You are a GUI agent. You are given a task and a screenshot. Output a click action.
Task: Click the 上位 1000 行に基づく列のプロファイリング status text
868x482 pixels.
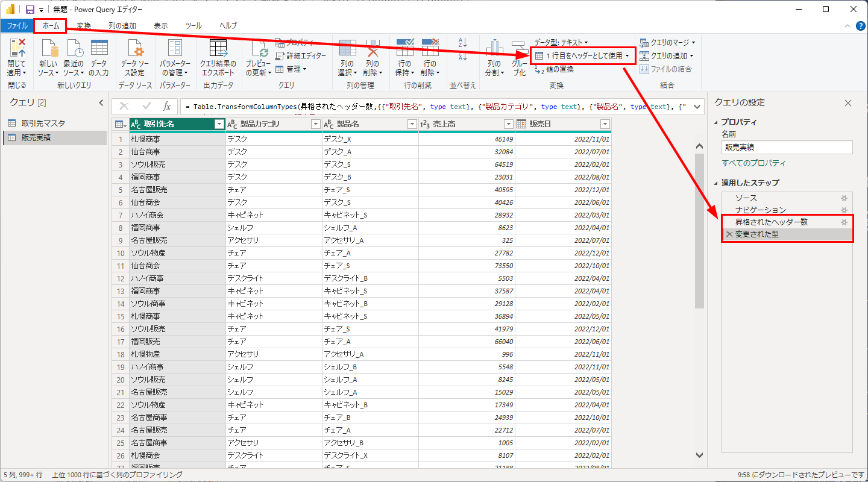(x=118, y=475)
